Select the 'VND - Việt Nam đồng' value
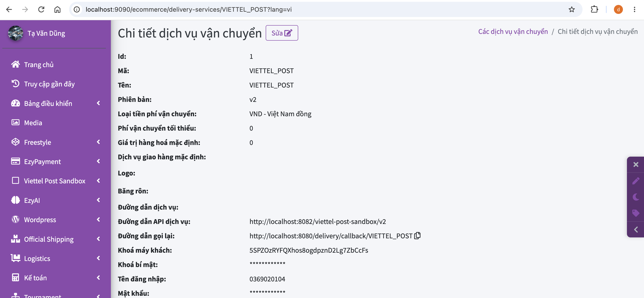644x298 pixels. (x=280, y=114)
